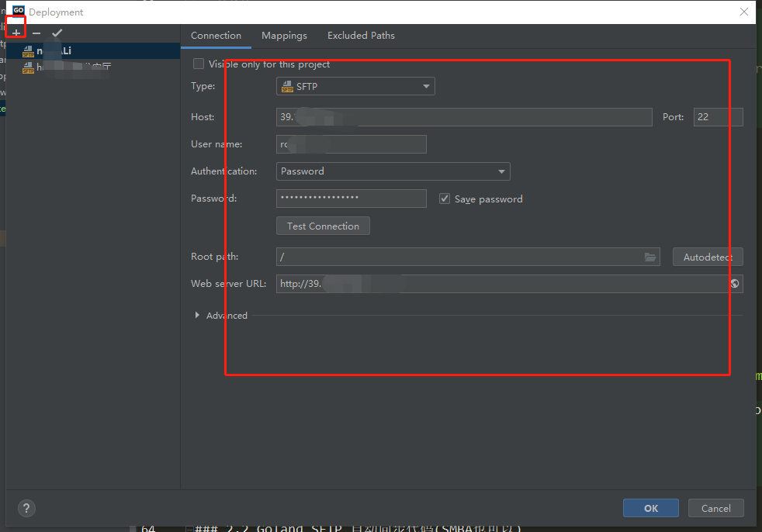Add a new deployment server

coord(15,32)
